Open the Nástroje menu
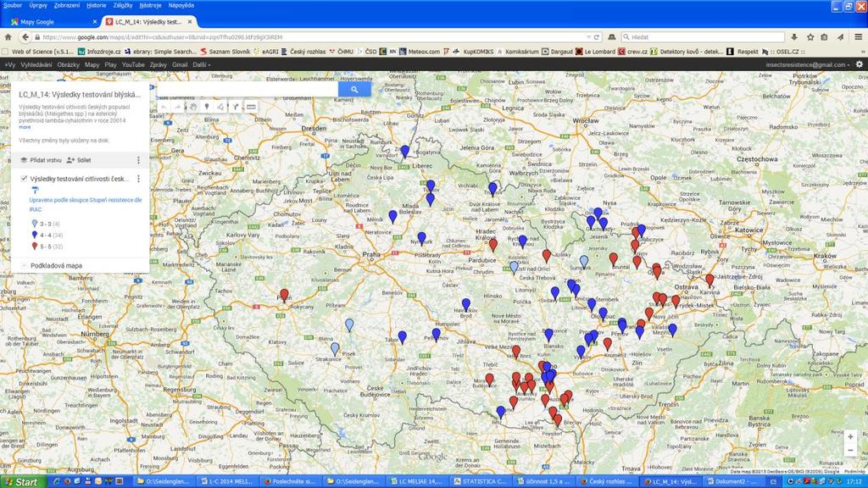 pyautogui.click(x=150, y=5)
